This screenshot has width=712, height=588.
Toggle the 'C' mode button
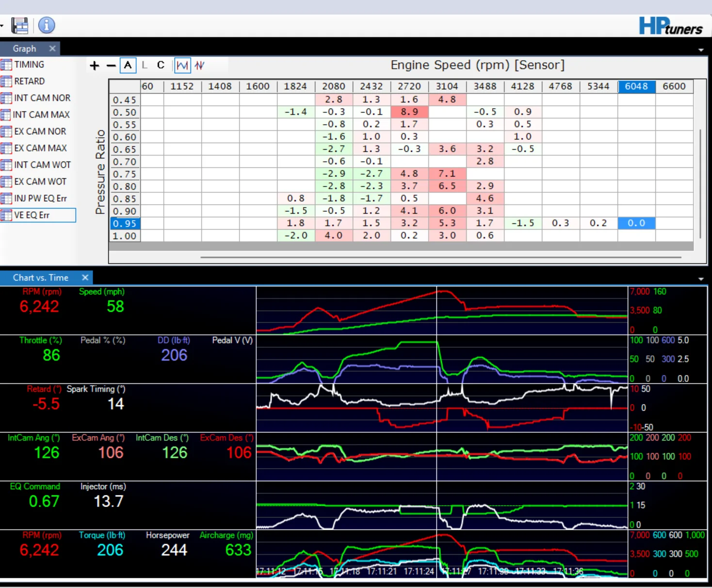coord(161,65)
